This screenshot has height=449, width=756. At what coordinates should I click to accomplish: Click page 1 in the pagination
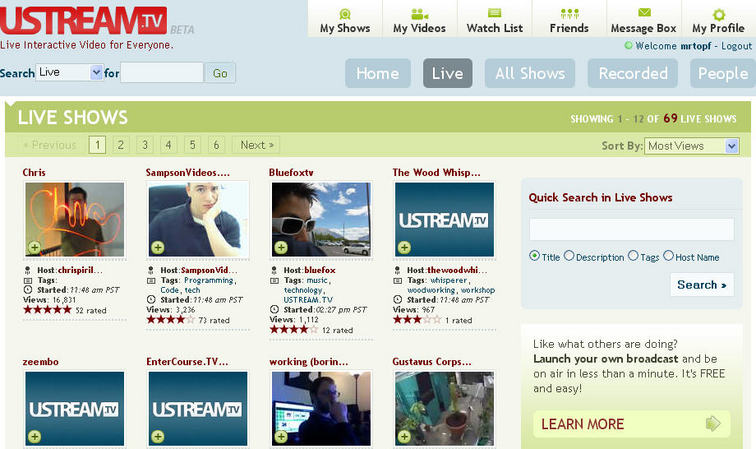[x=97, y=145]
